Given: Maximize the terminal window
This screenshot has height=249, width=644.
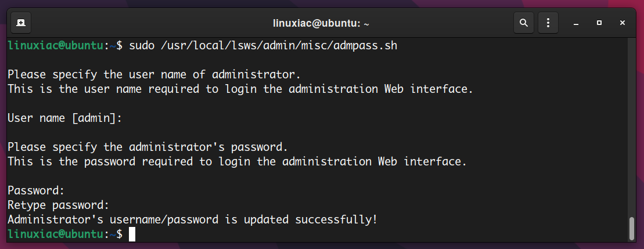Looking at the screenshot, I should pyautogui.click(x=599, y=23).
